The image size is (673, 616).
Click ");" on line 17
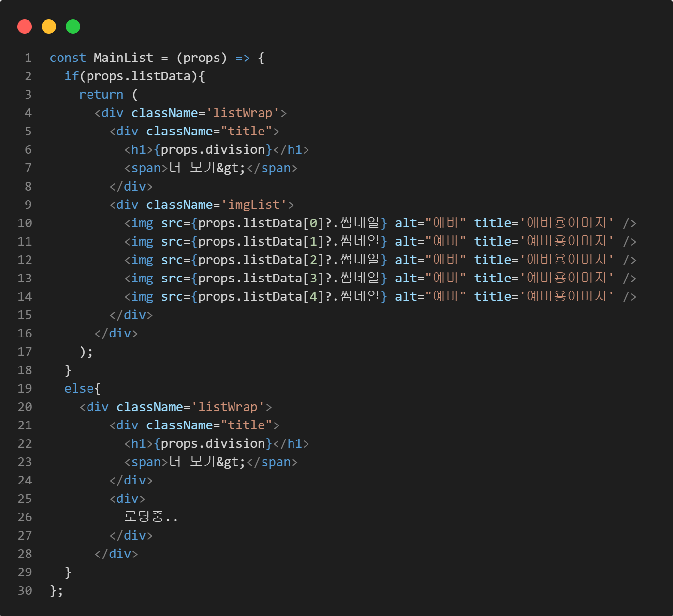86,352
